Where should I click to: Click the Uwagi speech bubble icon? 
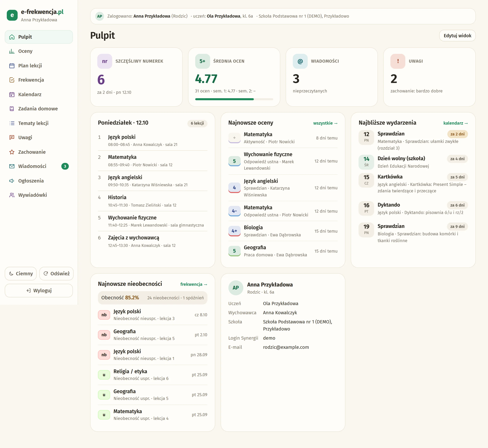pyautogui.click(x=12, y=137)
